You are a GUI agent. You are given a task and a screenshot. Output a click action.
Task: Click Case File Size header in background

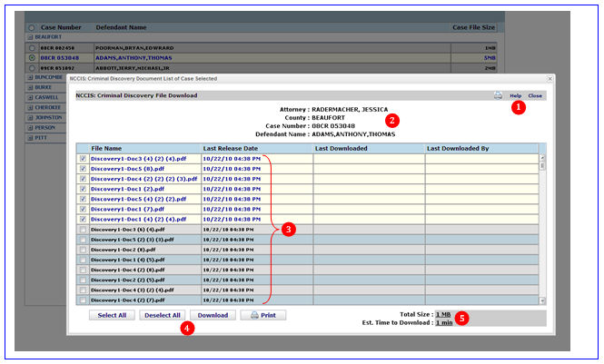tap(473, 28)
